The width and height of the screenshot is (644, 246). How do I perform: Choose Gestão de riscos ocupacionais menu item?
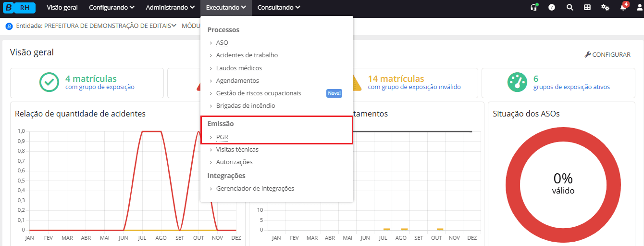(x=259, y=93)
